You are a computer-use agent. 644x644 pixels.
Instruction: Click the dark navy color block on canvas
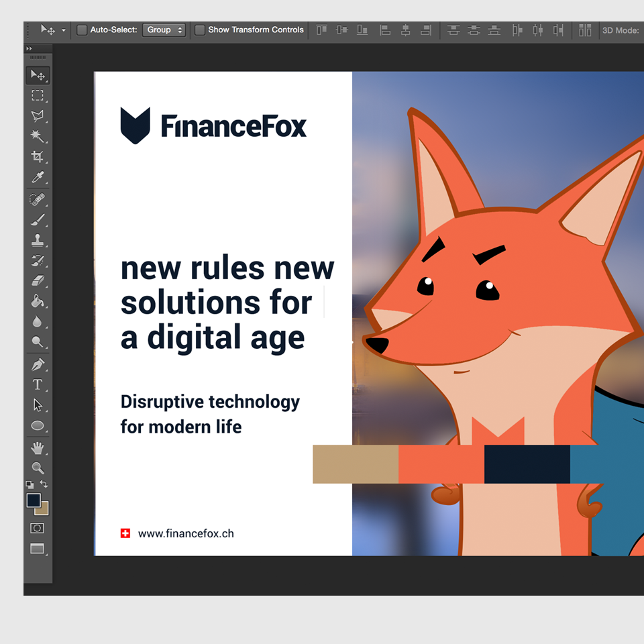pos(527,464)
